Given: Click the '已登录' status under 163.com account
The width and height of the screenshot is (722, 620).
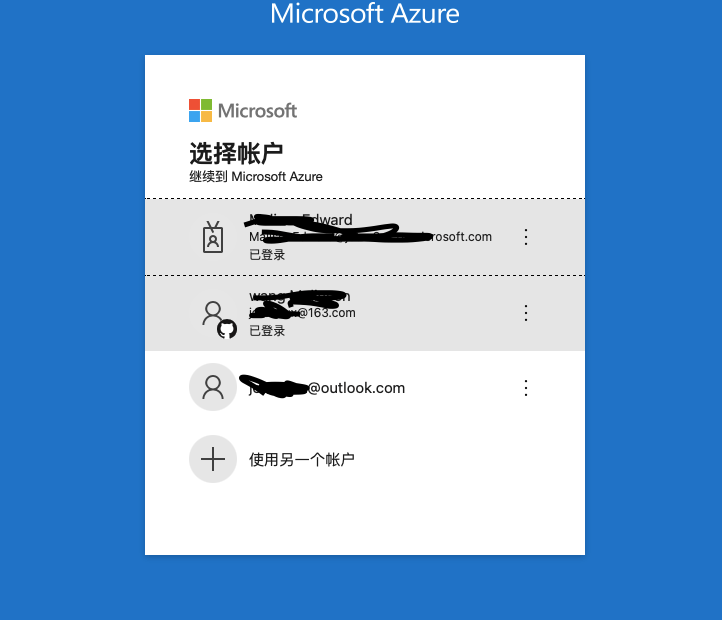Looking at the screenshot, I should 267,330.
